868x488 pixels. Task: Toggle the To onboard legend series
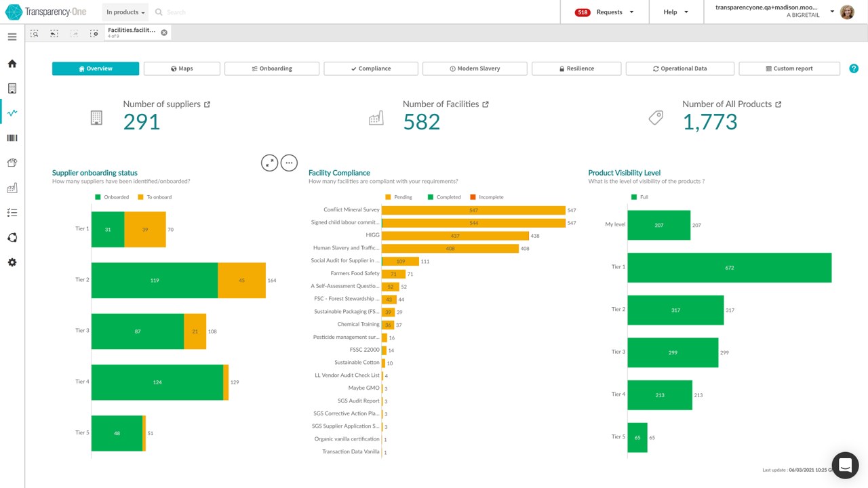click(155, 197)
